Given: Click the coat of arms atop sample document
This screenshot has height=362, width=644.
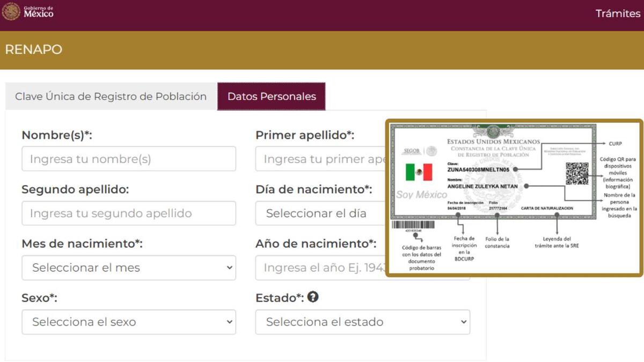Looking at the screenshot, I should click(x=493, y=131).
